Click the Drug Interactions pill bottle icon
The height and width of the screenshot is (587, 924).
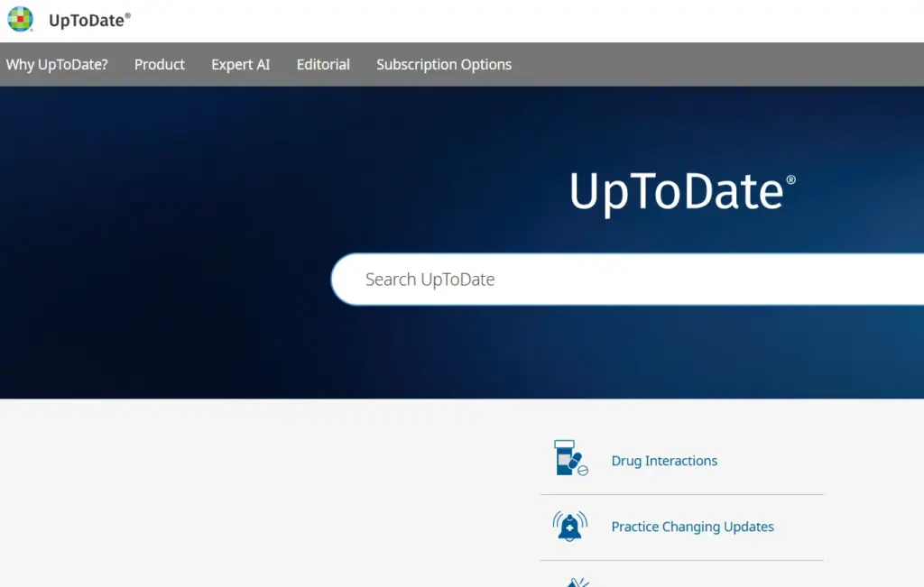pos(570,458)
